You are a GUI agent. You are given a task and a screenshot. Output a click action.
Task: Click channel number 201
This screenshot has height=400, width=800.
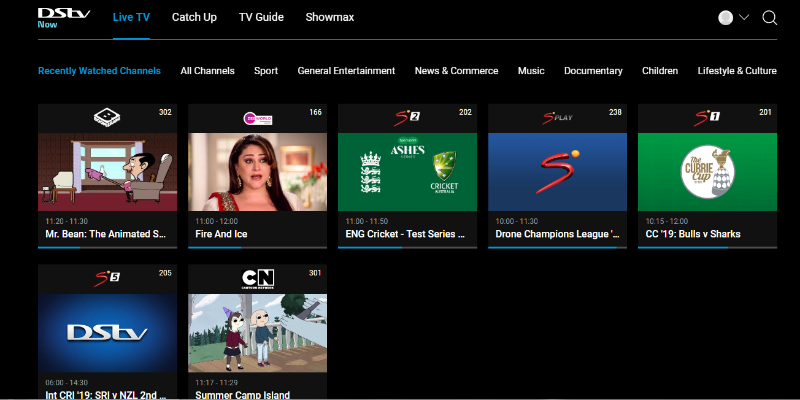tap(765, 112)
